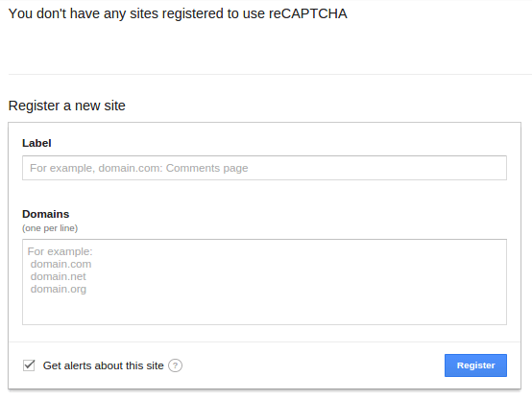The width and height of the screenshot is (532, 400).
Task: Click the 'Comments page' placeholder text in Label
Action: click(x=207, y=168)
